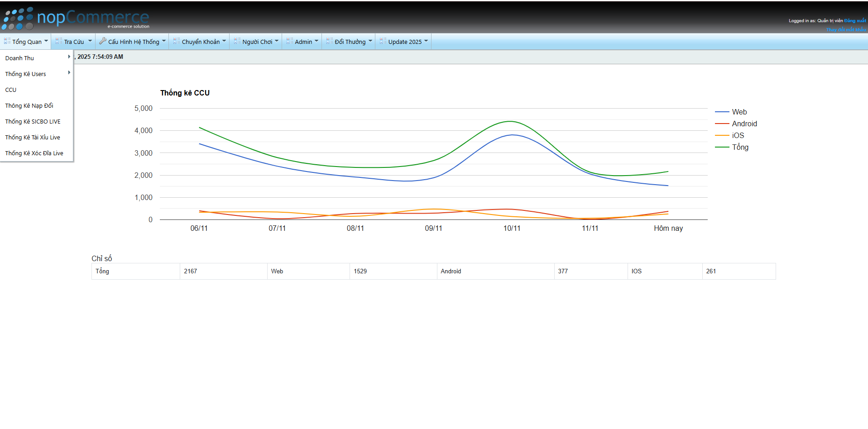Click the grid icon next to Tổng Quan
Image resolution: width=868 pixels, height=429 pixels.
pyautogui.click(x=7, y=41)
